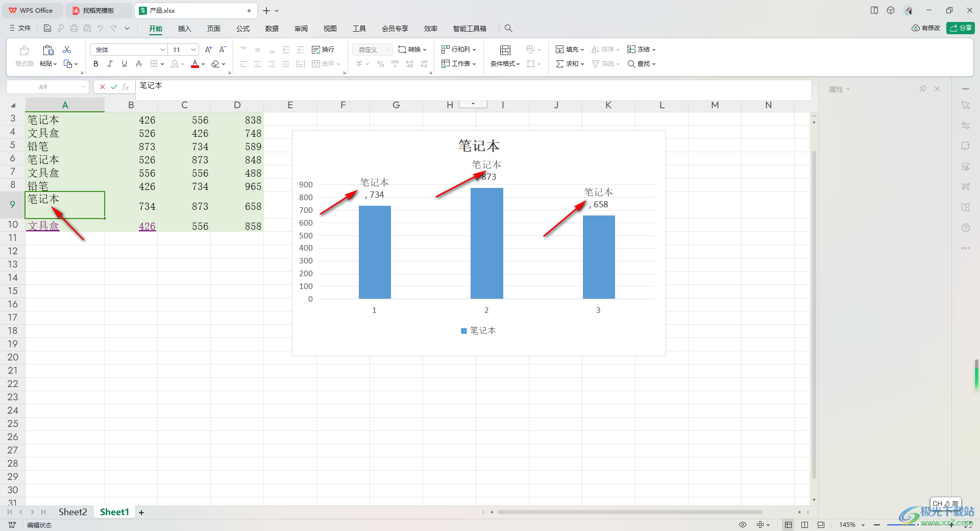Click the red font color swatch
This screenshot has width=980, height=531.
click(195, 64)
